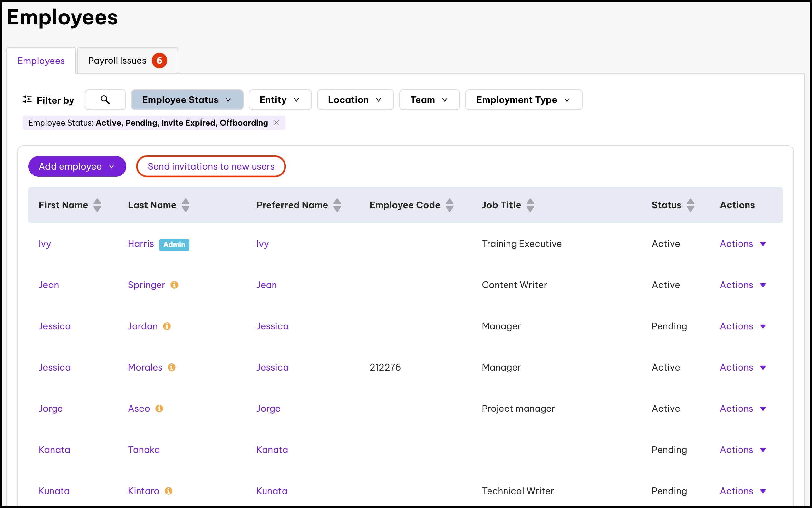This screenshot has width=812, height=508.
Task: Open the Employment Type dropdown
Action: coord(523,100)
